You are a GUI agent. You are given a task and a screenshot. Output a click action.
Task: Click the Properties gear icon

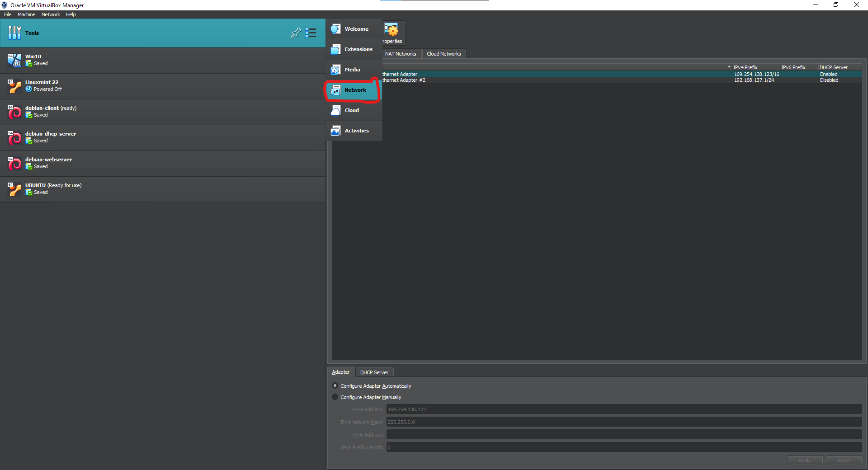pyautogui.click(x=392, y=30)
